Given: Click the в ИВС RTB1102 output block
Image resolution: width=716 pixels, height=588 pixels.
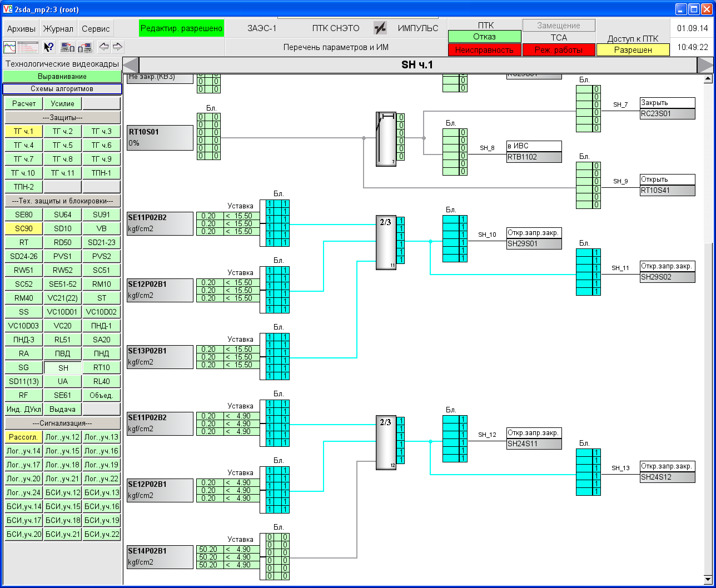Looking at the screenshot, I should pyautogui.click(x=534, y=152).
